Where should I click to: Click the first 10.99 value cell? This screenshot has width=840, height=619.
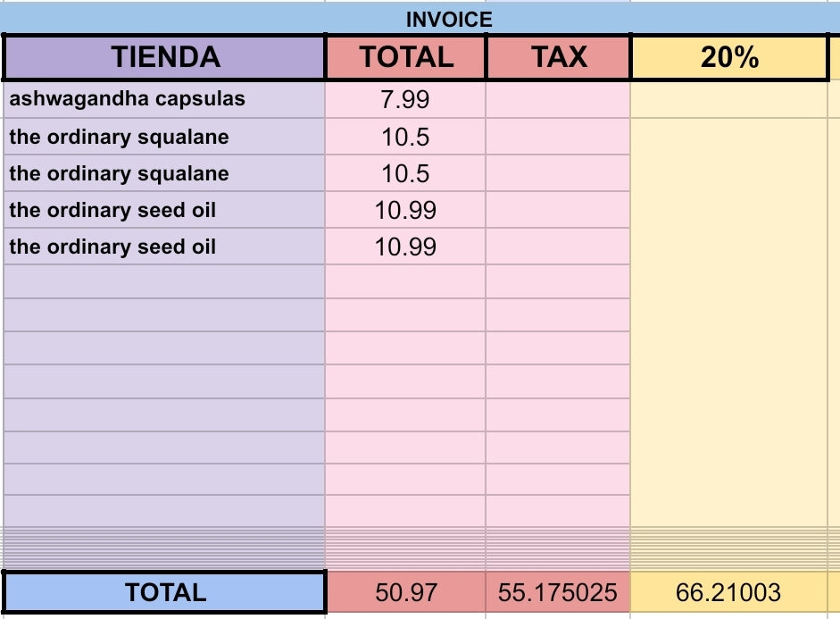(x=406, y=210)
